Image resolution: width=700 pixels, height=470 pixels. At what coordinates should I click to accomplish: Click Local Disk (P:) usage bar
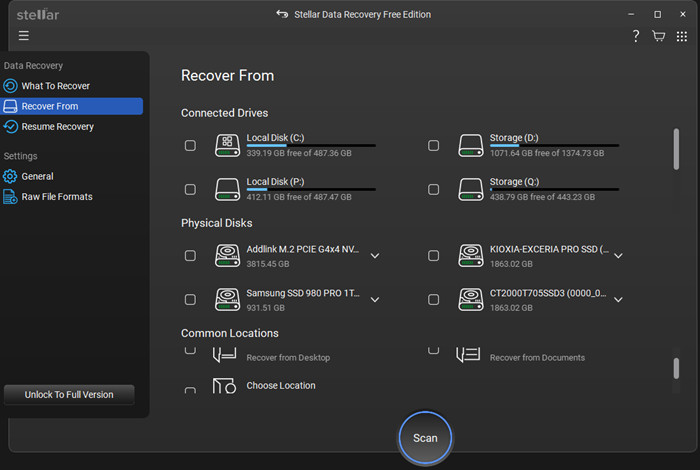pos(311,189)
